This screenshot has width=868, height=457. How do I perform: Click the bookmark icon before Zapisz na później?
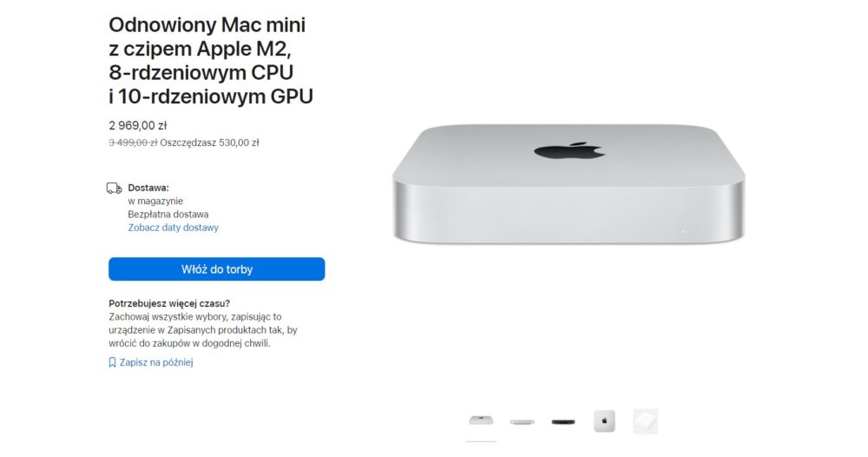[112, 362]
